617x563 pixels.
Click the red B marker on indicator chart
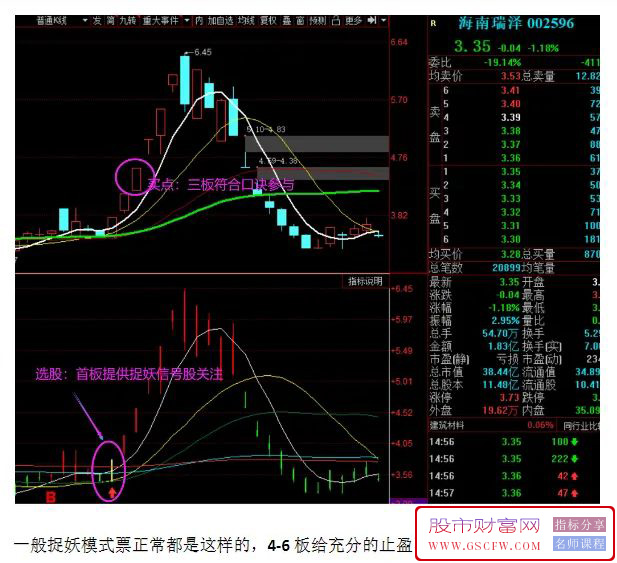coord(51,497)
